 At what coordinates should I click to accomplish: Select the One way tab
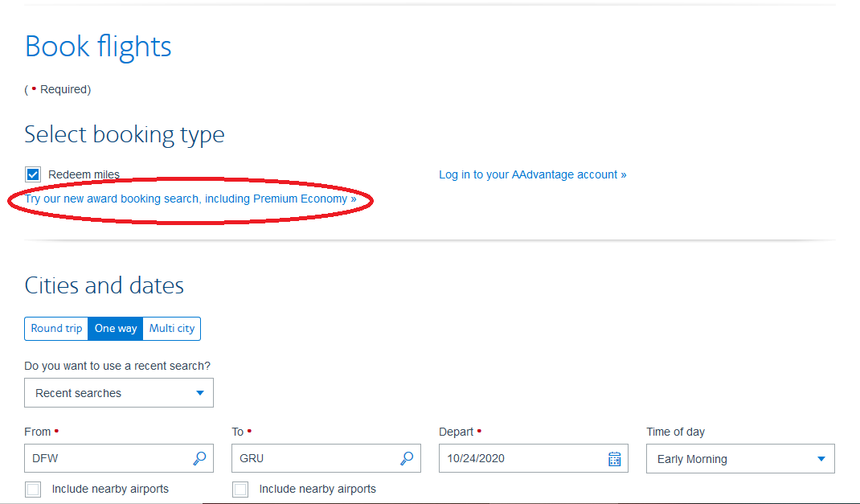tap(116, 329)
